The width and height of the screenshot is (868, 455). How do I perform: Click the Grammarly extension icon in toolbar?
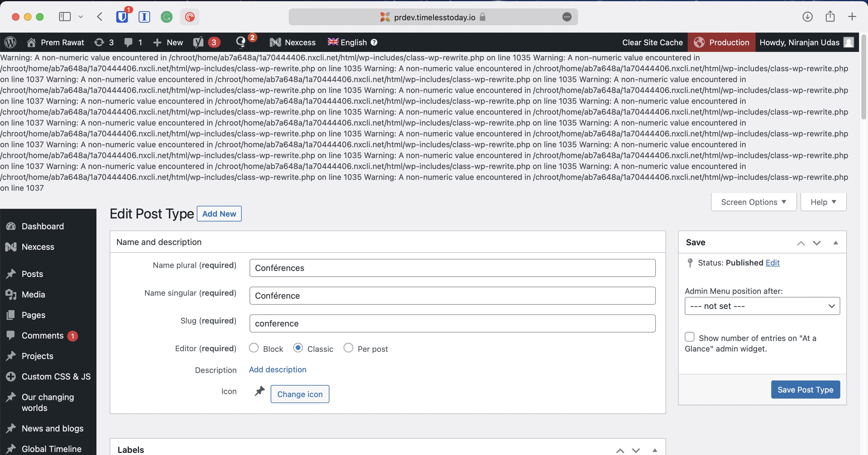(166, 17)
